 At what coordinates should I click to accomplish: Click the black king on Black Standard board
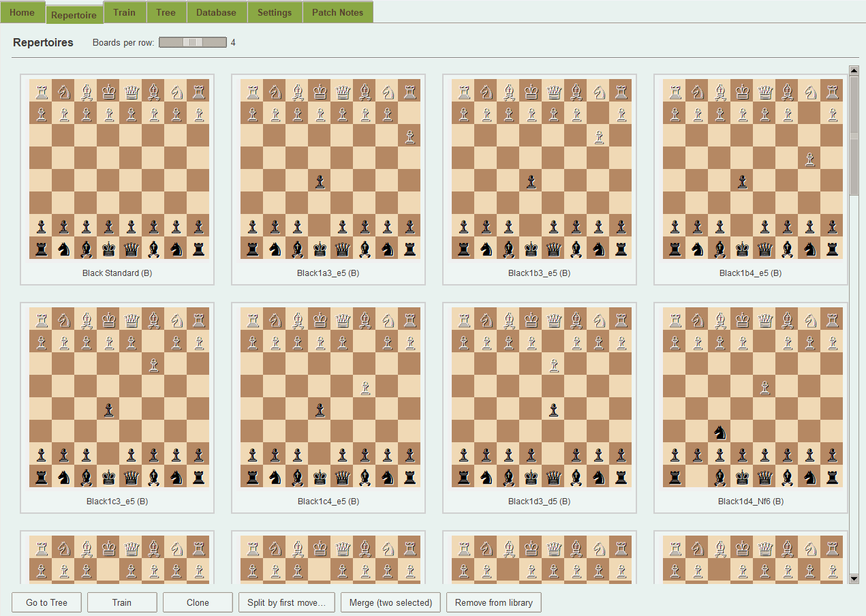tap(108, 248)
